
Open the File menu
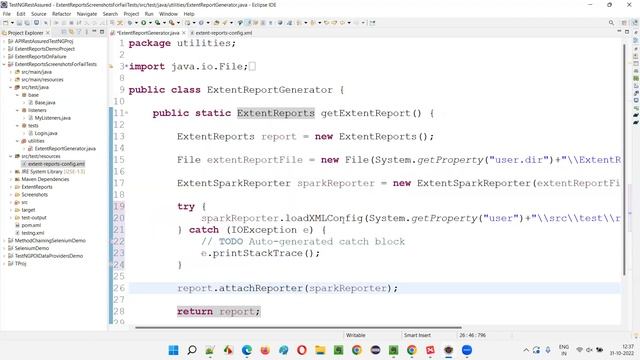pyautogui.click(x=7, y=14)
